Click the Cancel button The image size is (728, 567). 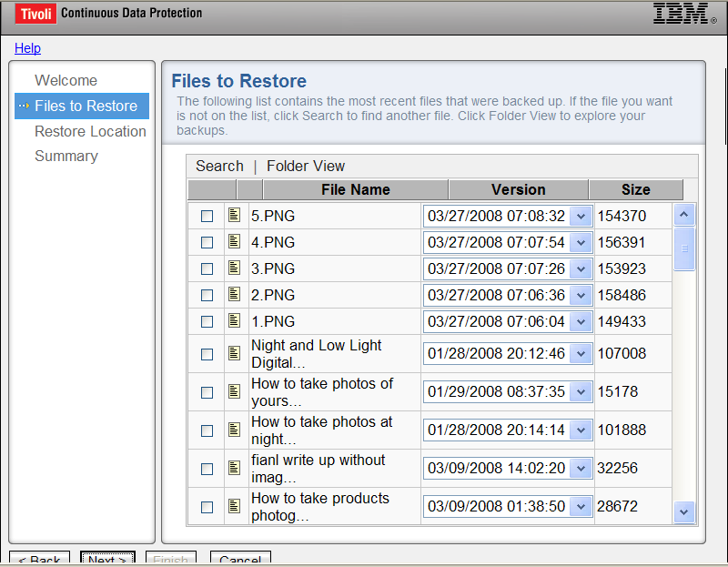click(240, 557)
